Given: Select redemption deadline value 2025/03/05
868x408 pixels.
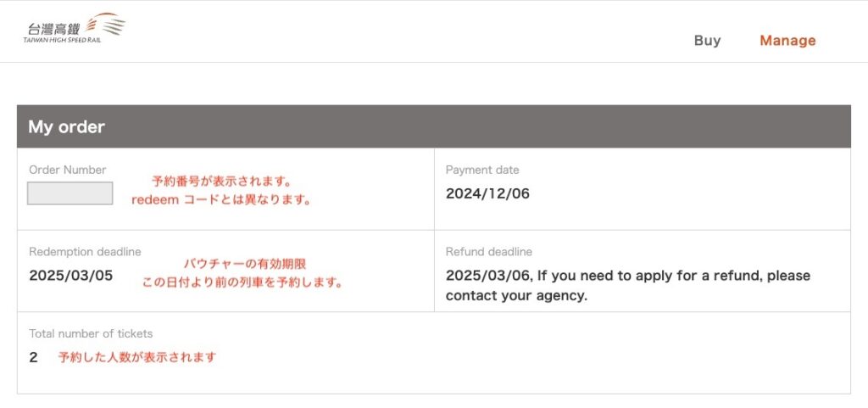Looking at the screenshot, I should pos(71,276).
